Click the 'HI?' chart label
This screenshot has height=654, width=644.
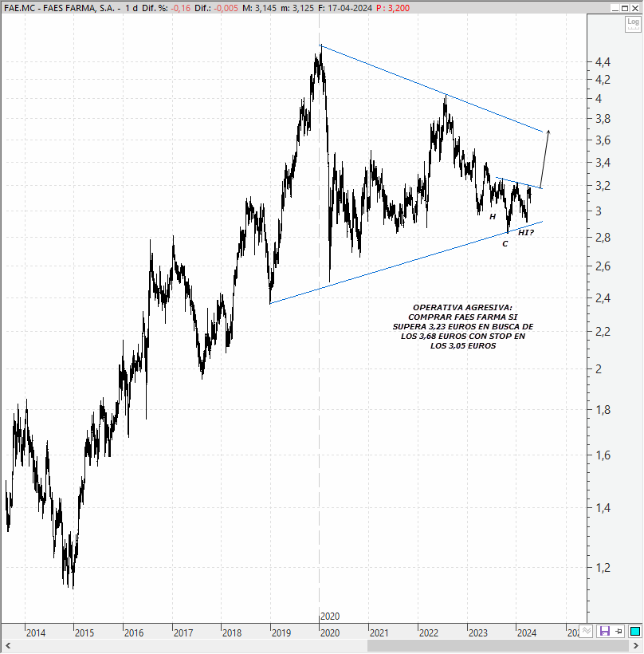click(x=525, y=233)
